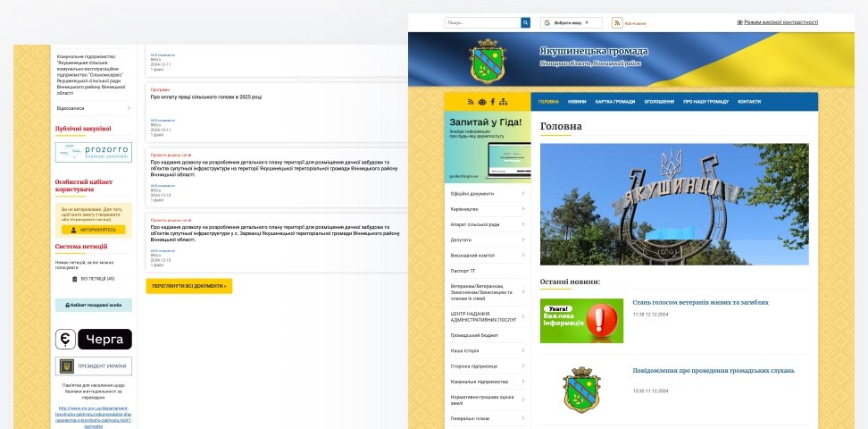Open the Запитай у Гіда banner
868x429 pixels.
coord(488,147)
